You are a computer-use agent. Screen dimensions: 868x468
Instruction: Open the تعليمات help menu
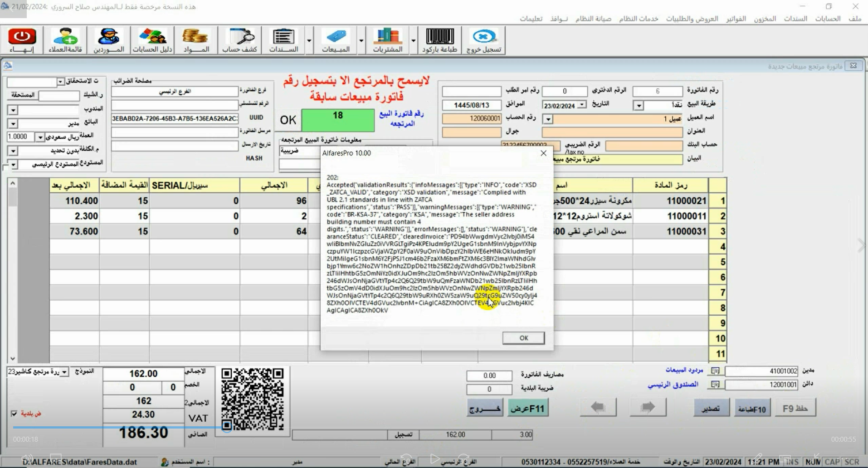click(x=531, y=19)
